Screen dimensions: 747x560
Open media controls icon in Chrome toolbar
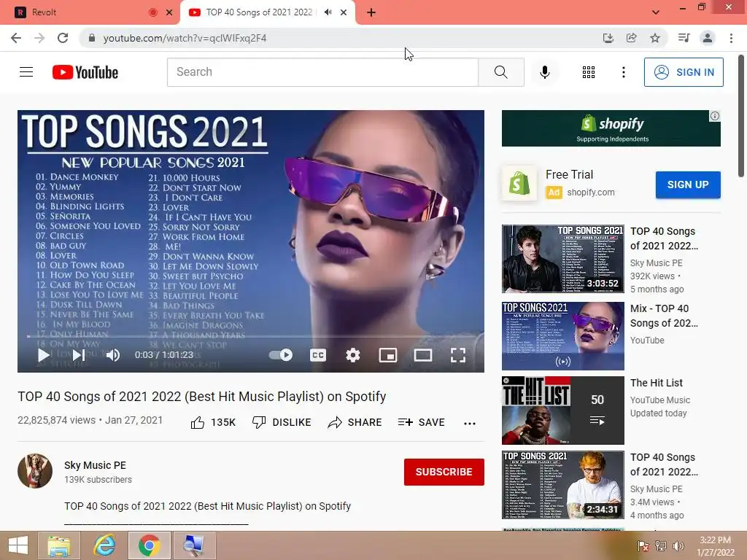pyautogui.click(x=684, y=38)
